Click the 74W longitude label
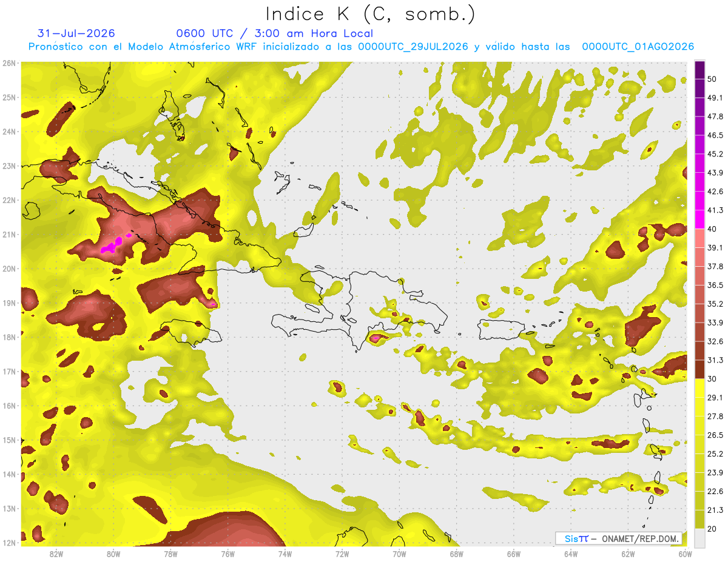The image size is (728, 562). click(x=285, y=554)
